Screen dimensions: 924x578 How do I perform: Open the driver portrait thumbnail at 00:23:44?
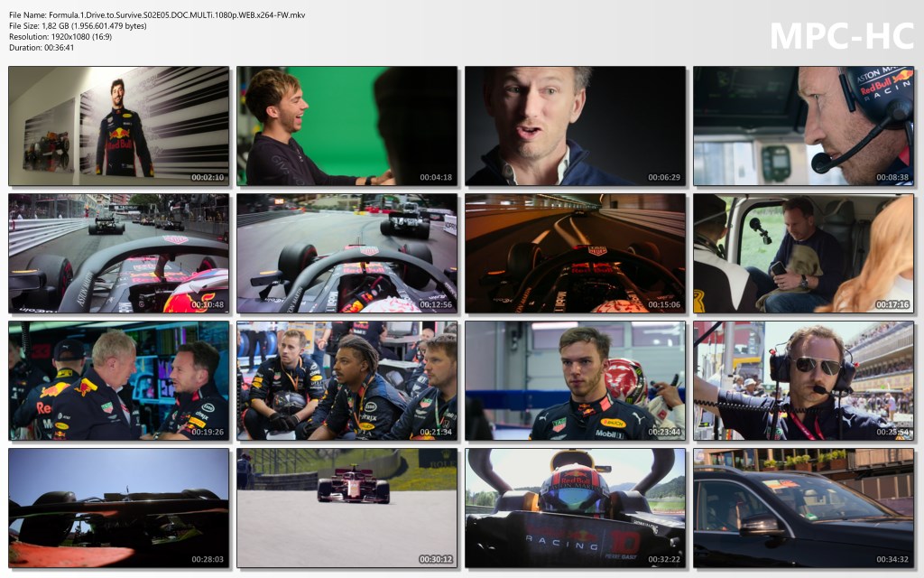point(575,380)
